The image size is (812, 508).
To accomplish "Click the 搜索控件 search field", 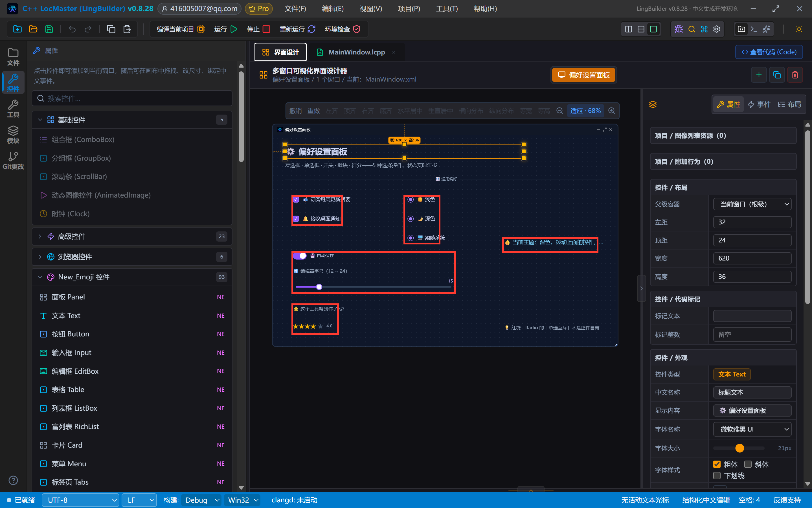I will coord(132,98).
